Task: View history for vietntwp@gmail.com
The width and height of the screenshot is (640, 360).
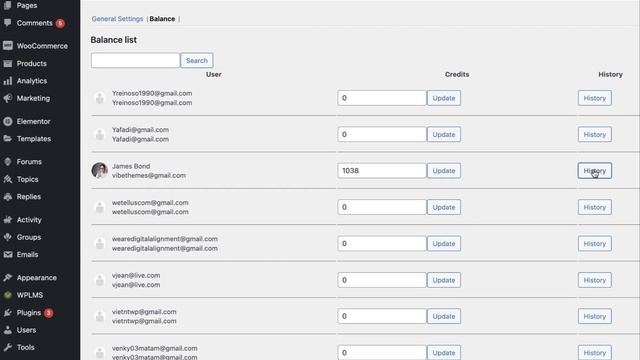Action: pyautogui.click(x=595, y=316)
